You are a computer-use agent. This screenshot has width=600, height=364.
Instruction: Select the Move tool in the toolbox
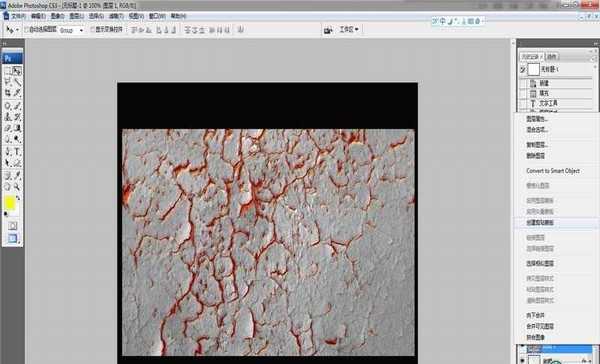pyautogui.click(x=17, y=71)
